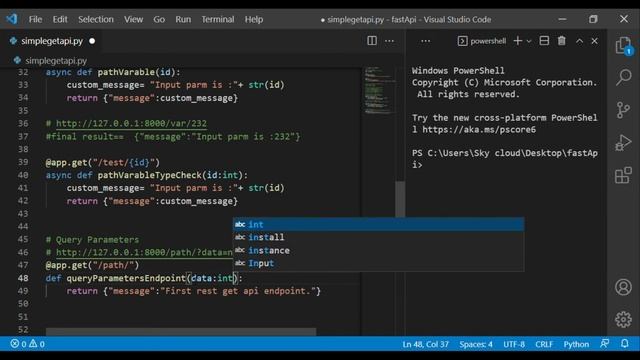Open the http://127.0.0.1:8000/var/232 link
Image resolution: width=640 pixels, height=360 pixels.
[x=131, y=123]
